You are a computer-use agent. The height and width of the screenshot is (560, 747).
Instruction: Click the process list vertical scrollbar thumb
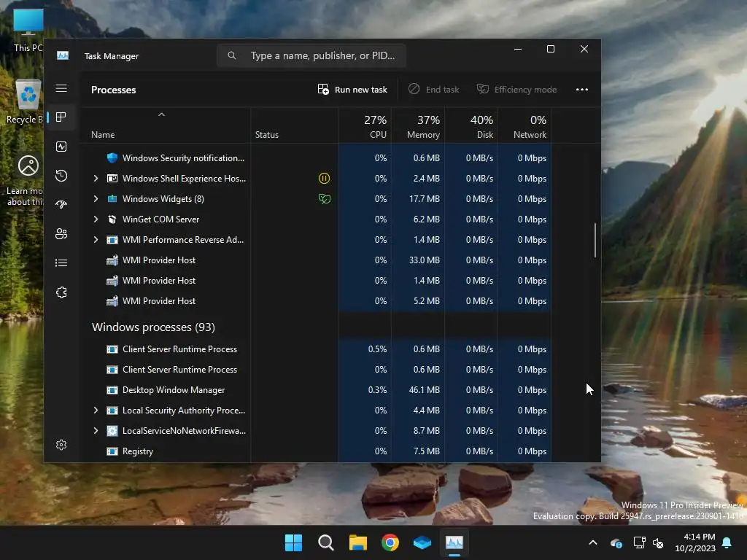(595, 240)
